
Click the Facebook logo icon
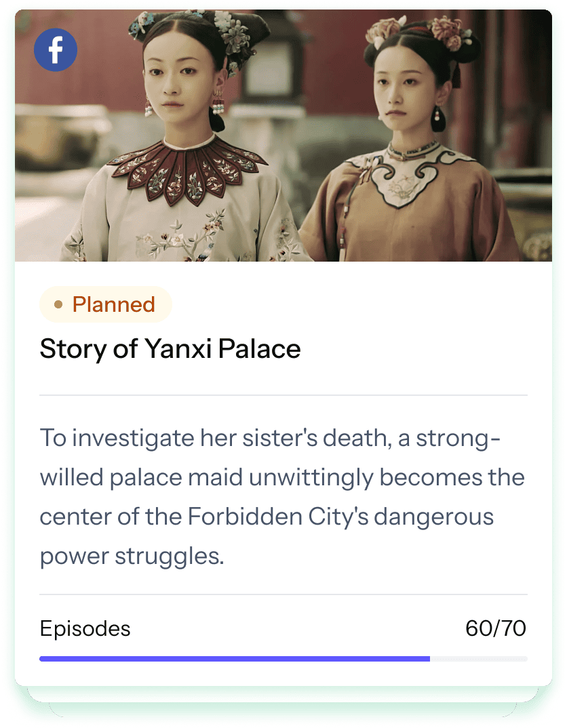coord(56,49)
